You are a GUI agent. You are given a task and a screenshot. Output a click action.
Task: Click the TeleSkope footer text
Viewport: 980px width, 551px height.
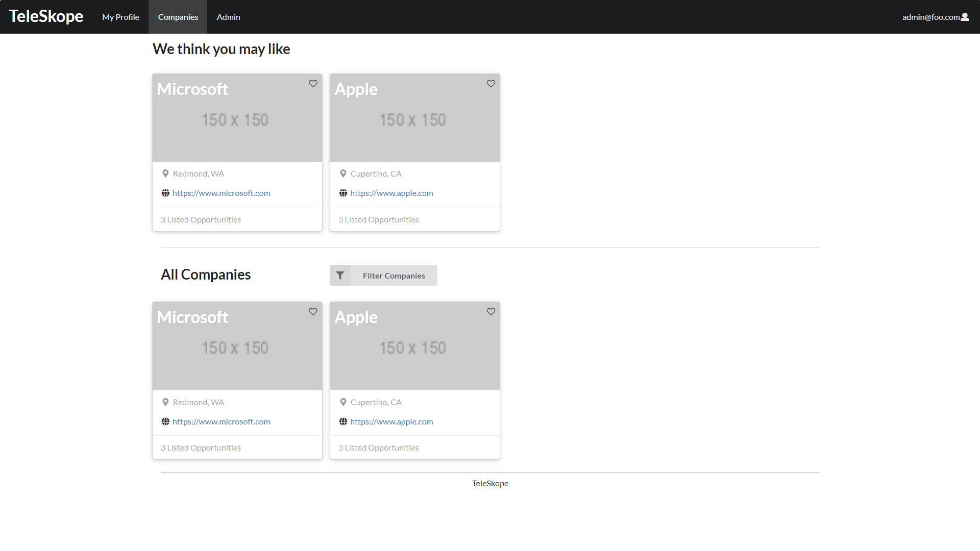point(490,483)
